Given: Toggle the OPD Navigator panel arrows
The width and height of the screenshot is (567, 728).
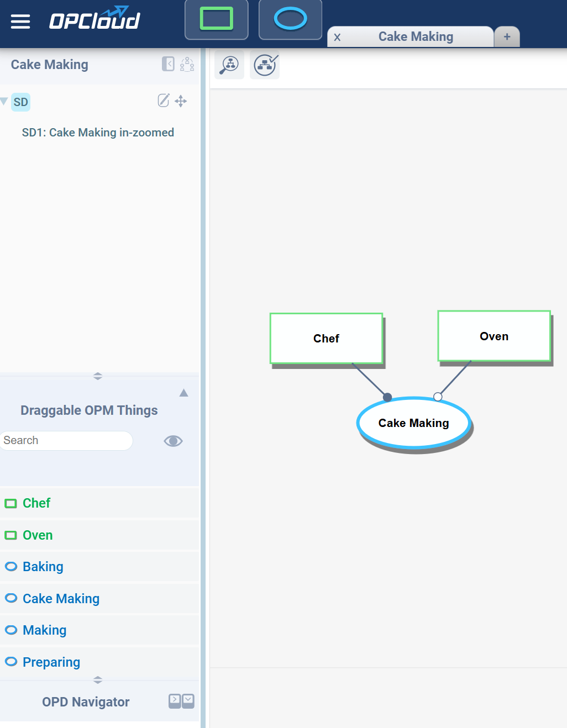Looking at the screenshot, I should pos(181,701).
